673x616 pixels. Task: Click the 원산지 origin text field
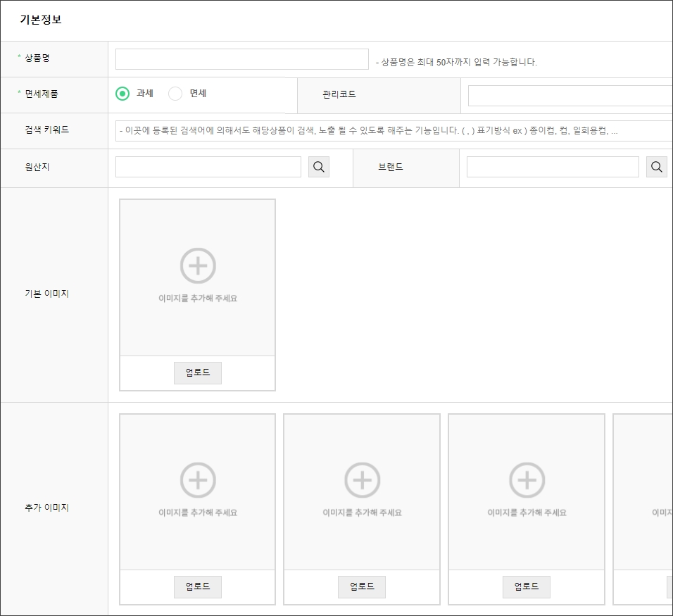pos(208,167)
